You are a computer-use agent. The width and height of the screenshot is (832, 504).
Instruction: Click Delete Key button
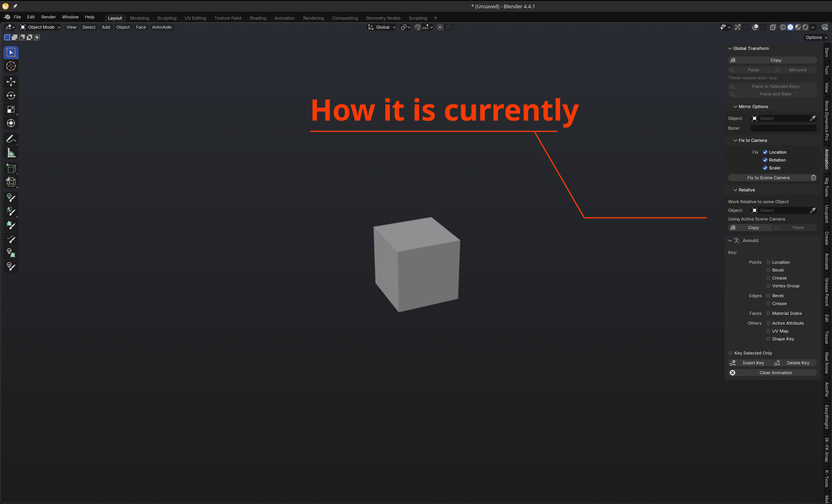pos(795,363)
